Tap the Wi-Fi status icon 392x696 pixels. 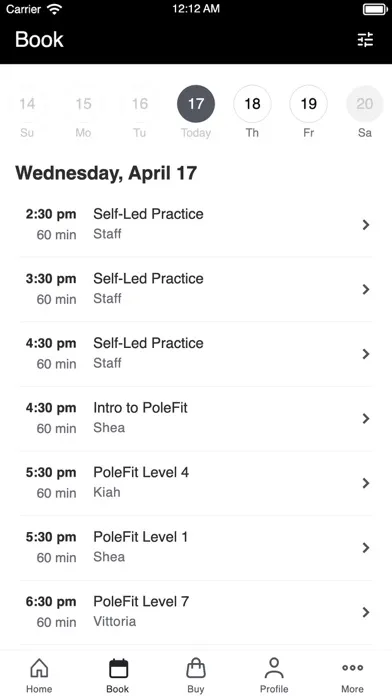click(x=55, y=9)
